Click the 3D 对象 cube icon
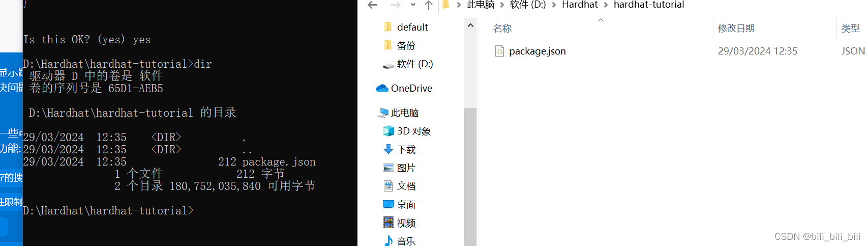868x246 pixels. pyautogui.click(x=388, y=131)
